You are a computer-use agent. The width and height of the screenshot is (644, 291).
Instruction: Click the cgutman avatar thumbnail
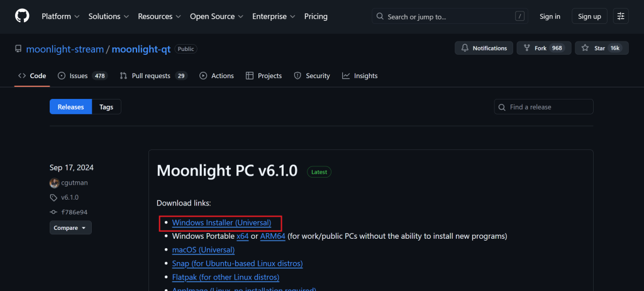(54, 183)
